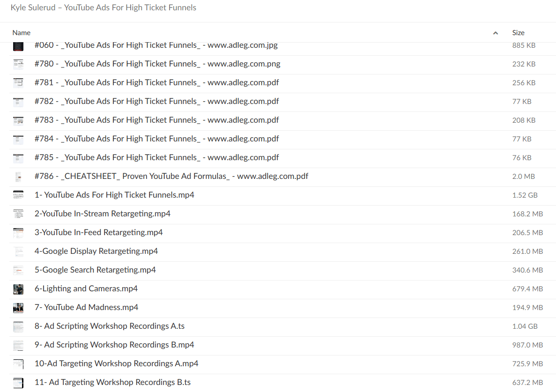Open 5-Google Search Retargeting.mp4
556x392 pixels.
coord(95,270)
